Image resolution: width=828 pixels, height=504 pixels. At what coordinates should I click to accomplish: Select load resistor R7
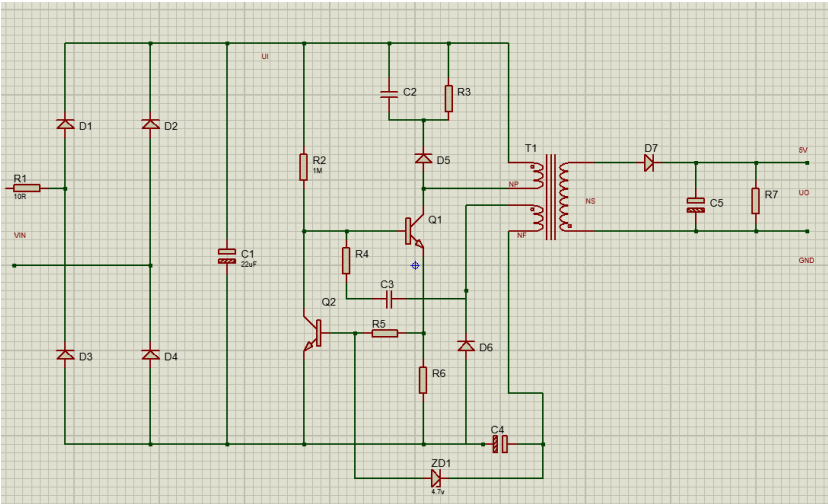pyautogui.click(x=756, y=197)
